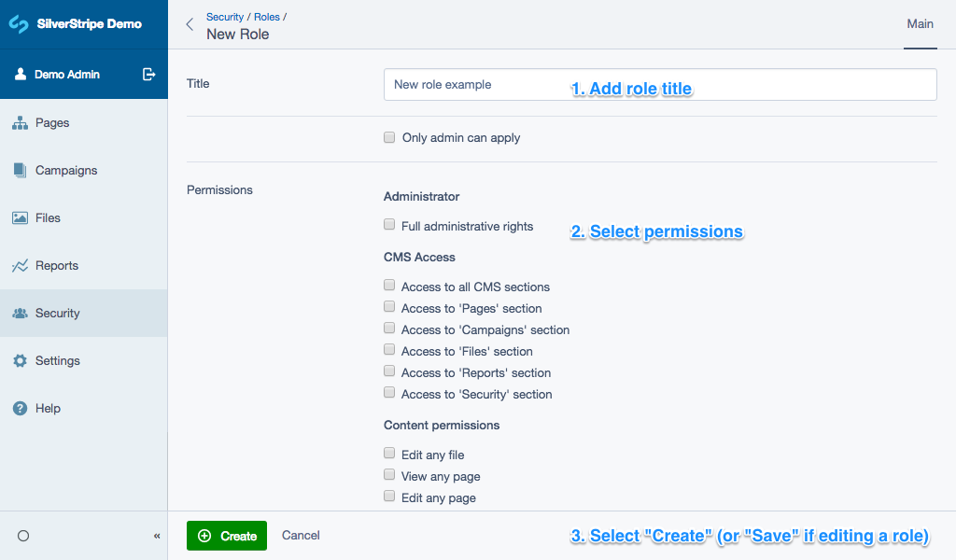Open Reports via its chart icon
The height and width of the screenshot is (560, 956).
coord(20,266)
